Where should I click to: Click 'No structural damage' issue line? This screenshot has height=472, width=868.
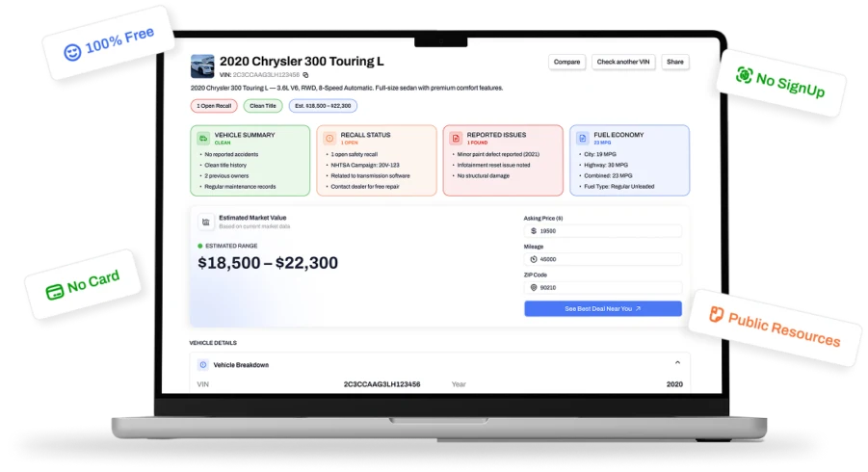pyautogui.click(x=484, y=175)
